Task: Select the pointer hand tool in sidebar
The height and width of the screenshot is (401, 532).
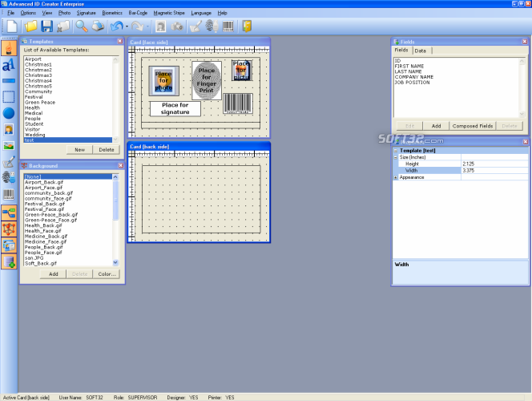Action: pyautogui.click(x=9, y=48)
